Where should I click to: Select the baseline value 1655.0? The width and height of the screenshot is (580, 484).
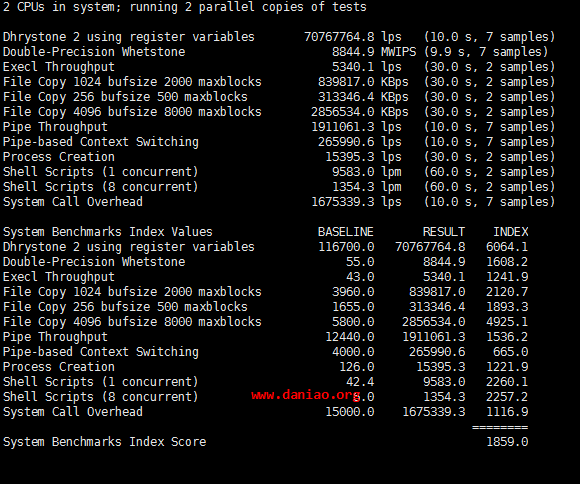(353, 307)
